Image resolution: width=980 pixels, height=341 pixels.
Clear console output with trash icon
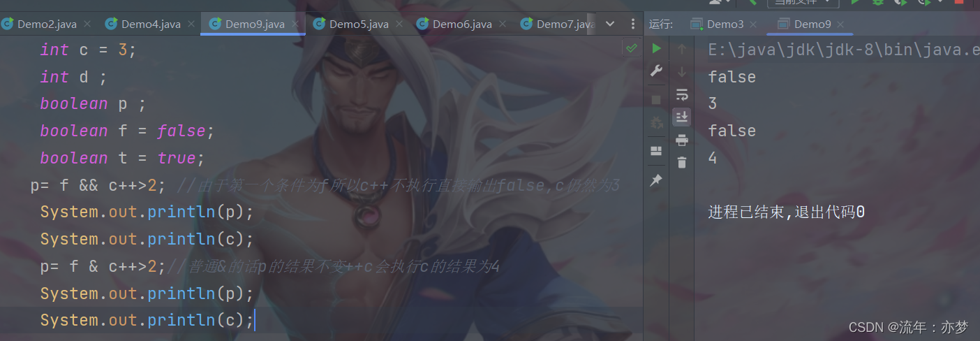(x=682, y=162)
